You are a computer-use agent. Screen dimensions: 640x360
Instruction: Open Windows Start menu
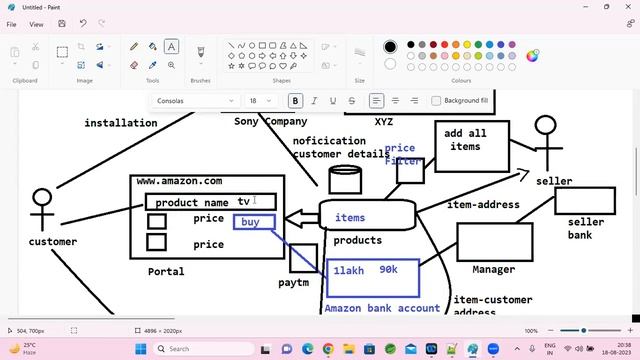click(141, 349)
